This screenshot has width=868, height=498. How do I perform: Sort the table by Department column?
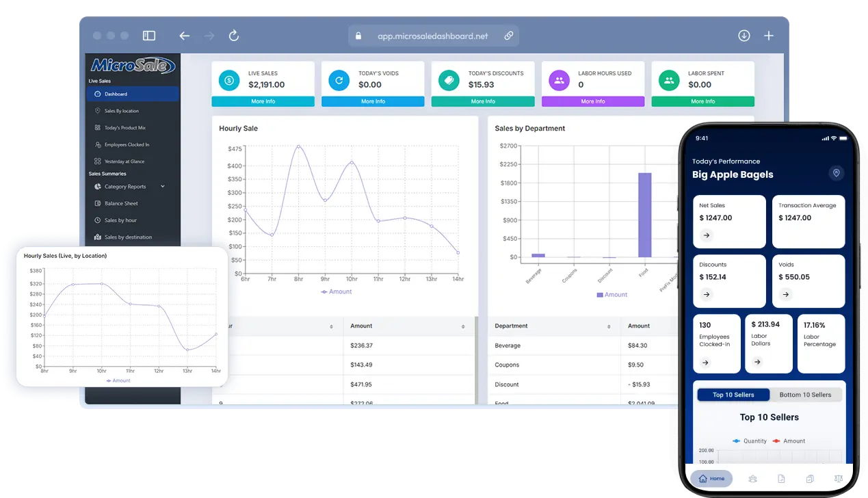tap(607, 326)
